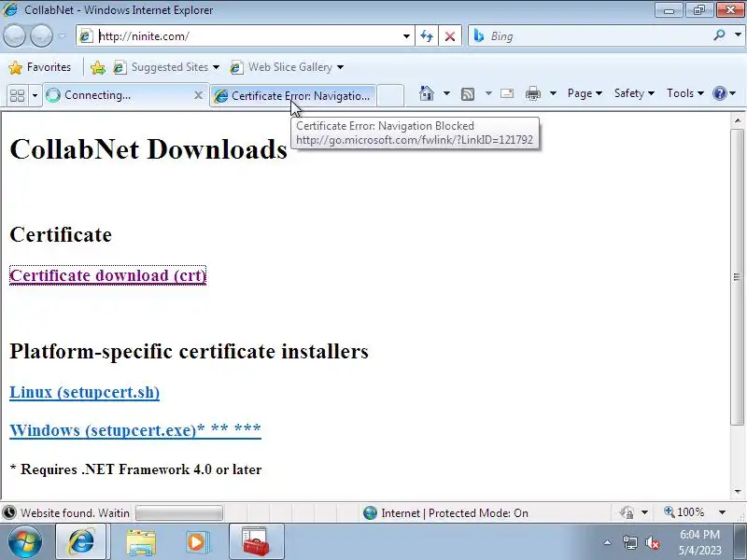
Task: Switch to Certificate Error tab
Action: click(x=293, y=96)
